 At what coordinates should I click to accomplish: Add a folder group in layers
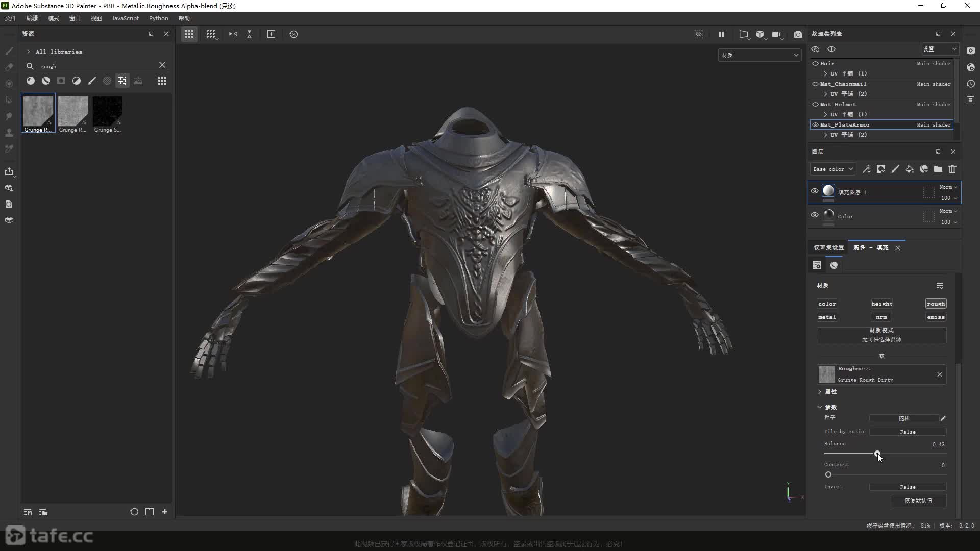938,169
